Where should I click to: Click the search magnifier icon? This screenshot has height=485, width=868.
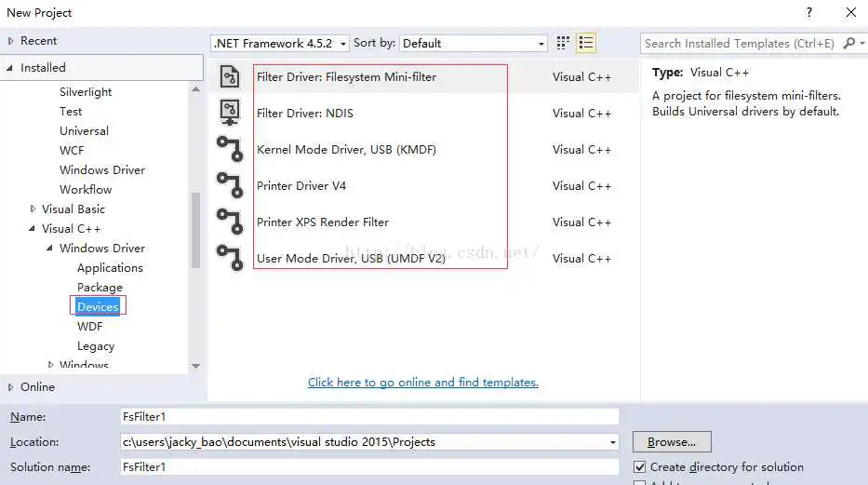click(x=848, y=43)
